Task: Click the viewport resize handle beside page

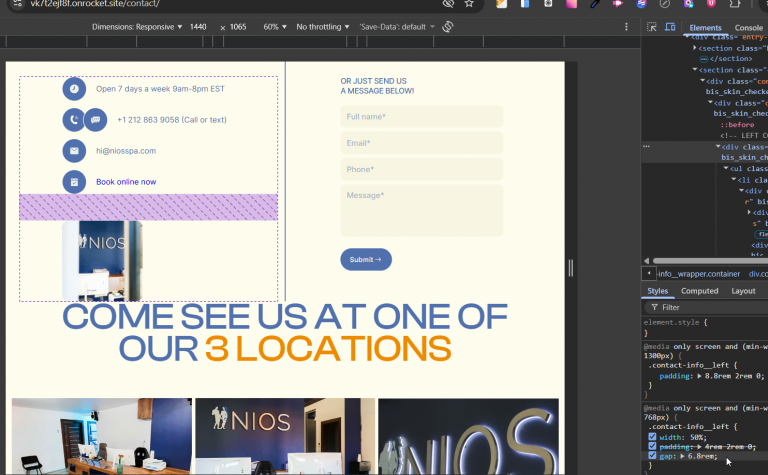Action: 570,268
